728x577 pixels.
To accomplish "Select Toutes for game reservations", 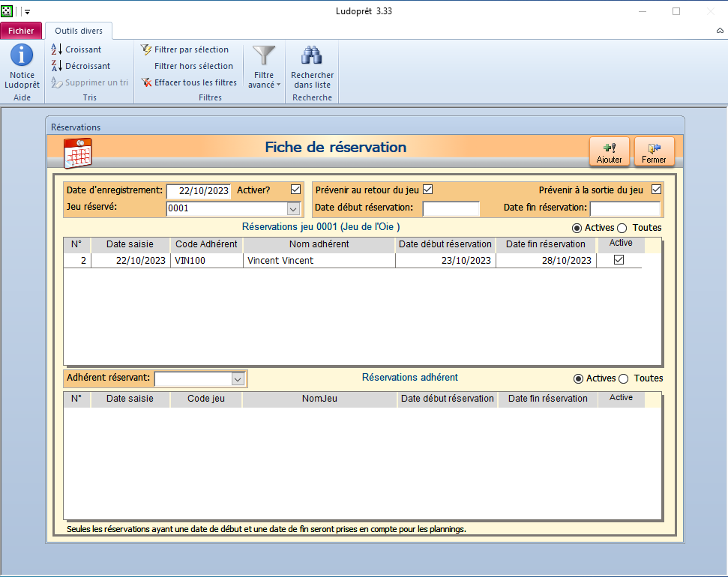I will coord(622,228).
